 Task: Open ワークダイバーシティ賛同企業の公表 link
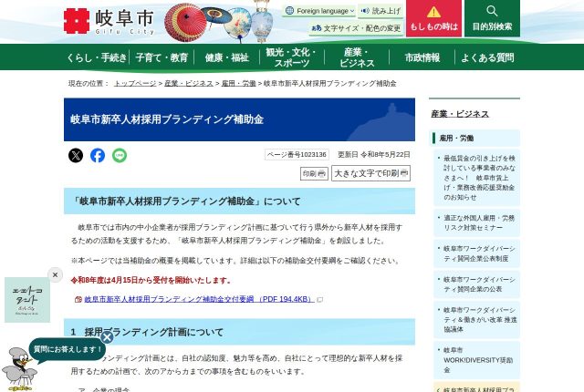point(477,284)
